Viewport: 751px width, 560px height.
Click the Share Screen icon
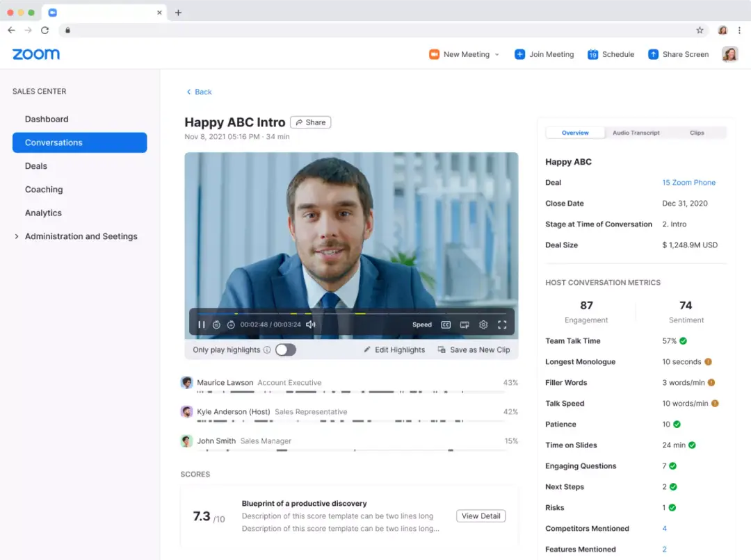[653, 55]
